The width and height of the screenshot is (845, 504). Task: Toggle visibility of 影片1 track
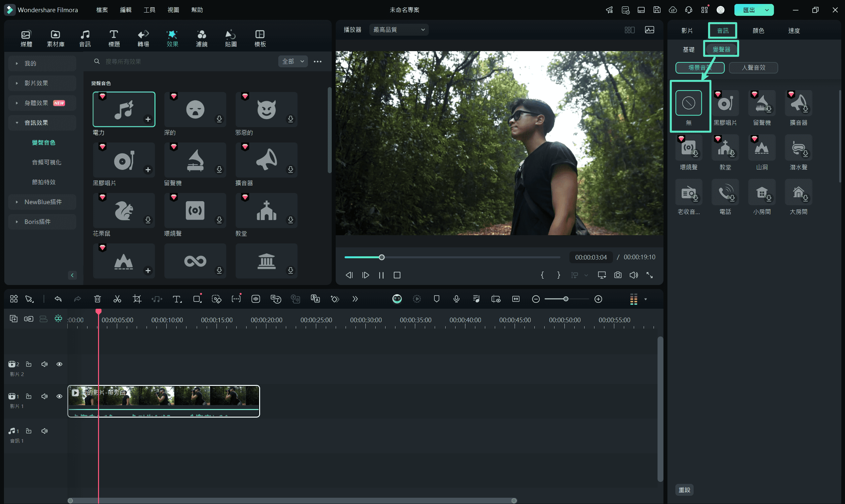[59, 396]
